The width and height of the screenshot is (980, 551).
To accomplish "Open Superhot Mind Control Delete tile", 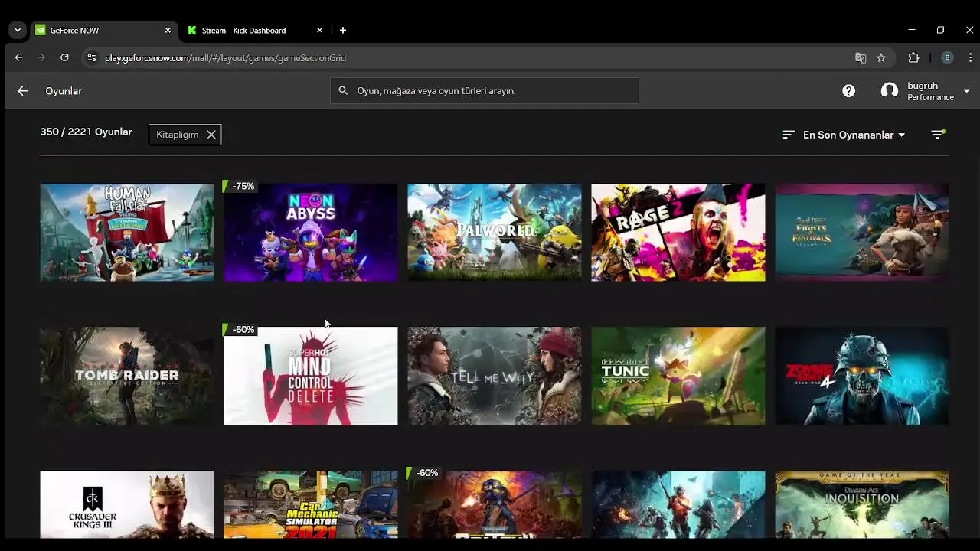I will click(311, 376).
